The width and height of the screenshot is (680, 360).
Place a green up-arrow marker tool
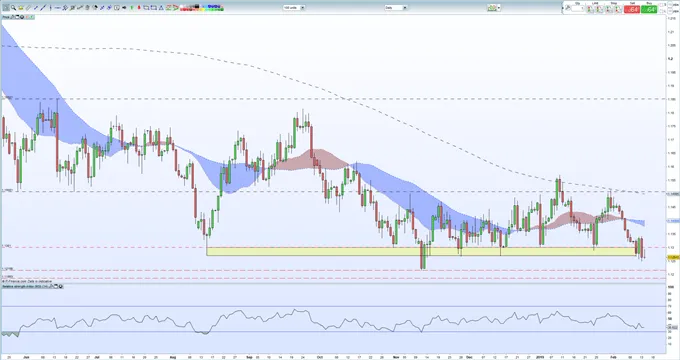pyautogui.click(x=131, y=7)
